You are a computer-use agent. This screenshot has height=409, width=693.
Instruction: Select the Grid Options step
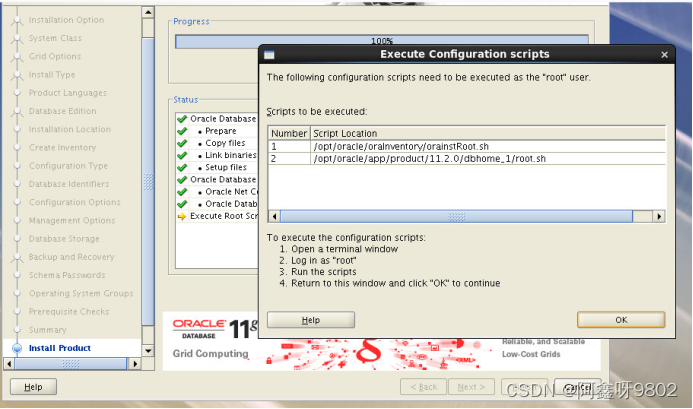point(55,56)
